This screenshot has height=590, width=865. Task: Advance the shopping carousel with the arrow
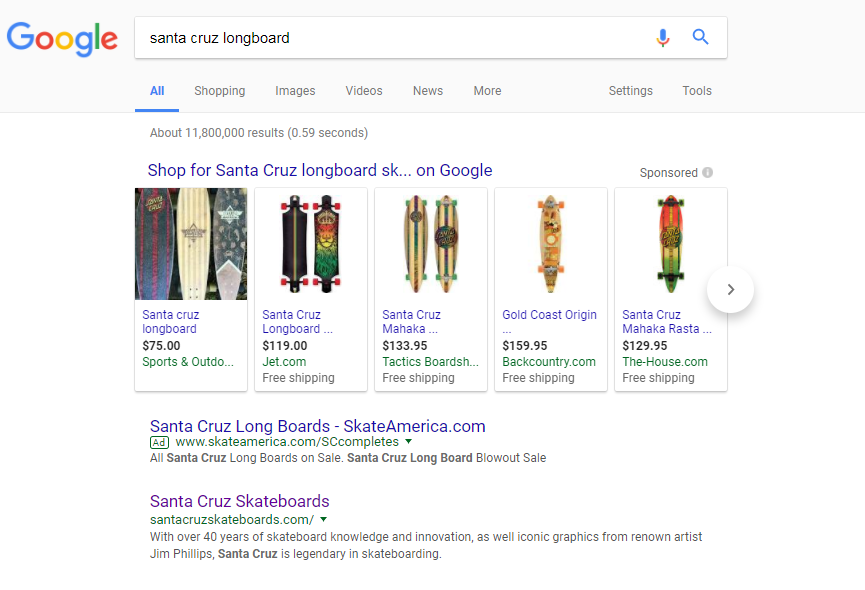click(730, 289)
